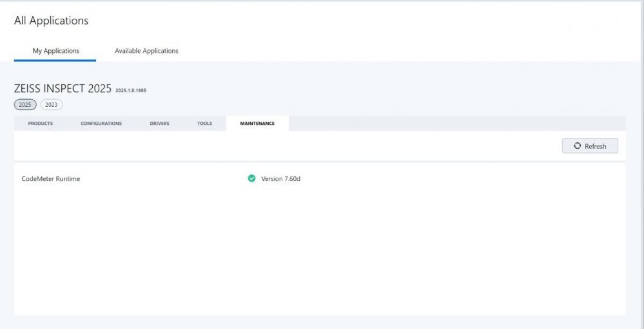Select the 2025 version pill
Screen dimensions: 644x329
(x=25, y=105)
